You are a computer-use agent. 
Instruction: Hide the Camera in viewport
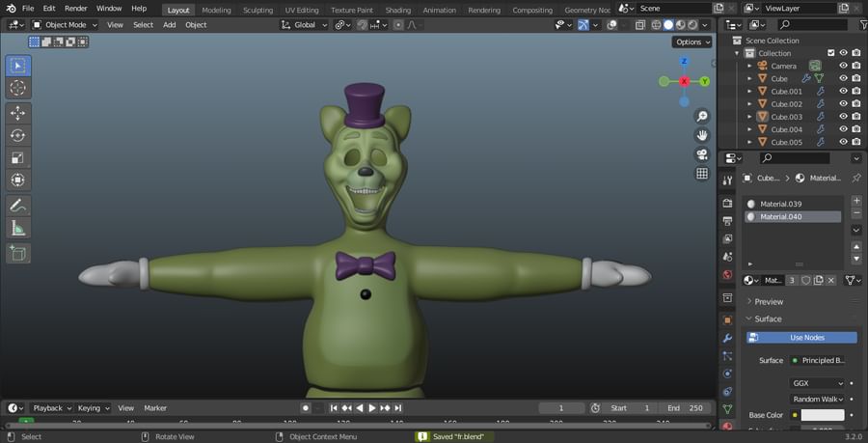pos(843,66)
